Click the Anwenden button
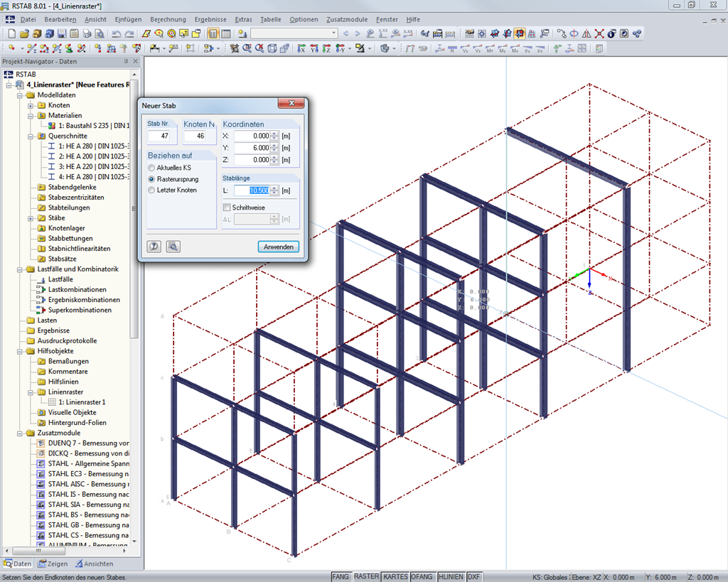Viewport: 728px width, 582px height. pyautogui.click(x=279, y=247)
